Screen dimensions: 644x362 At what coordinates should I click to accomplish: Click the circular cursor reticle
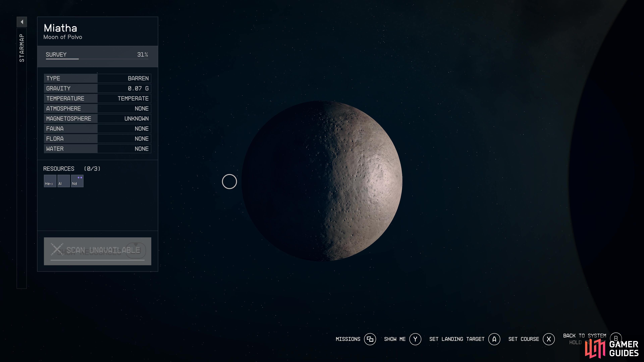pyautogui.click(x=229, y=182)
